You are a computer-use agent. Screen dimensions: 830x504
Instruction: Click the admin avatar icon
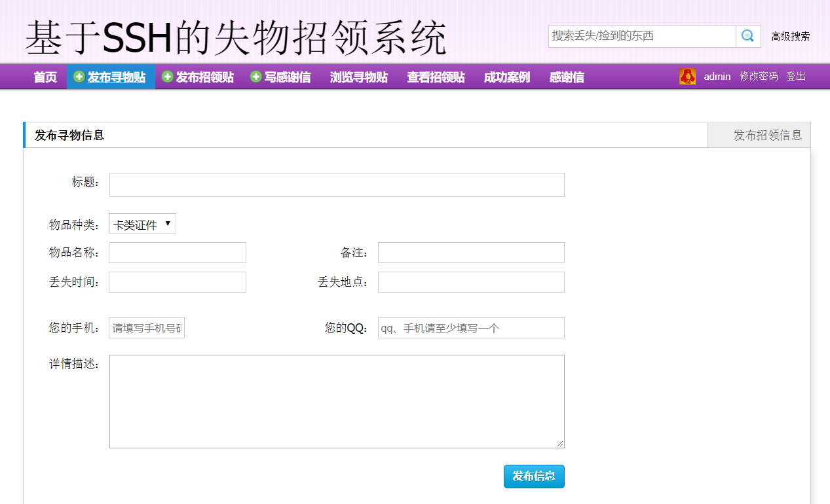[x=687, y=77]
